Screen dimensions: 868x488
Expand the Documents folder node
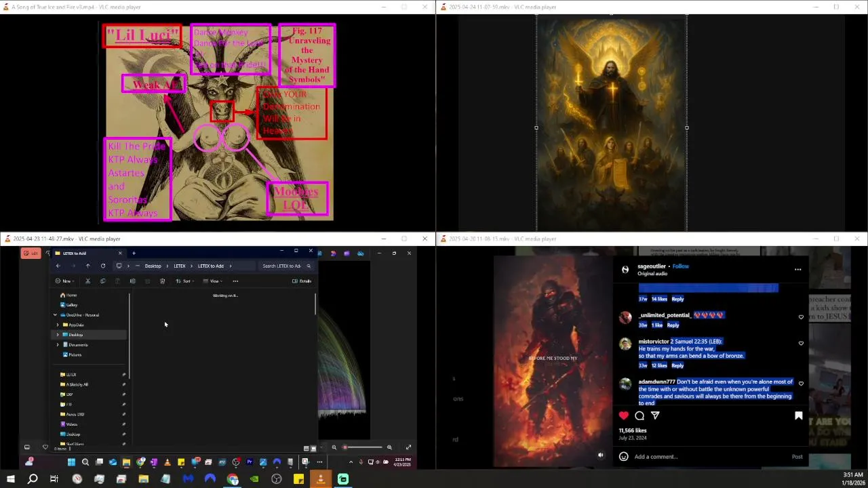pos(58,345)
